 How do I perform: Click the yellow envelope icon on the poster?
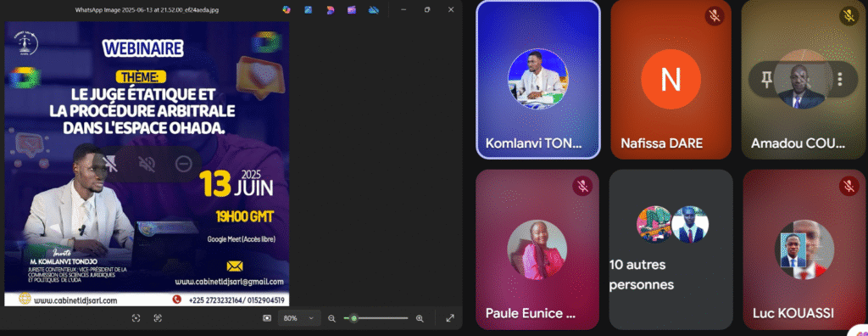(235, 266)
